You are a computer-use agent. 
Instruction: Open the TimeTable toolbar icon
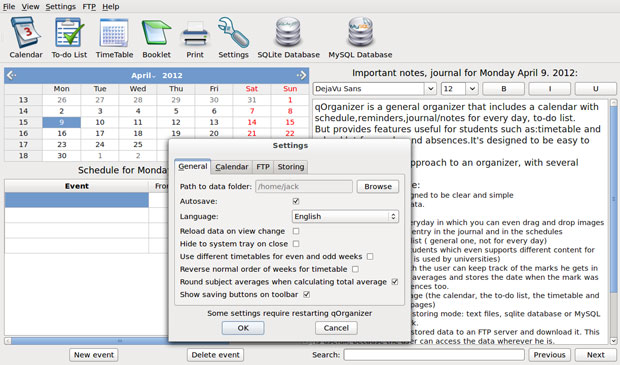114,38
